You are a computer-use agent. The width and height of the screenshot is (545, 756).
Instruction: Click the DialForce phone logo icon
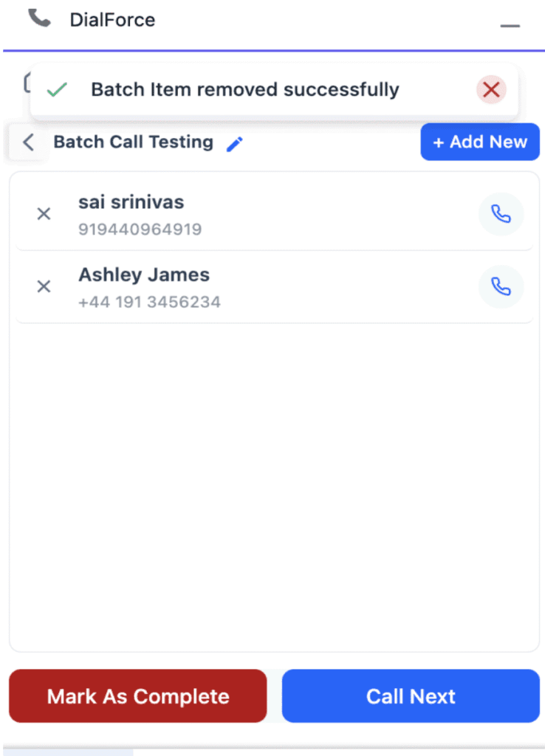tap(39, 18)
